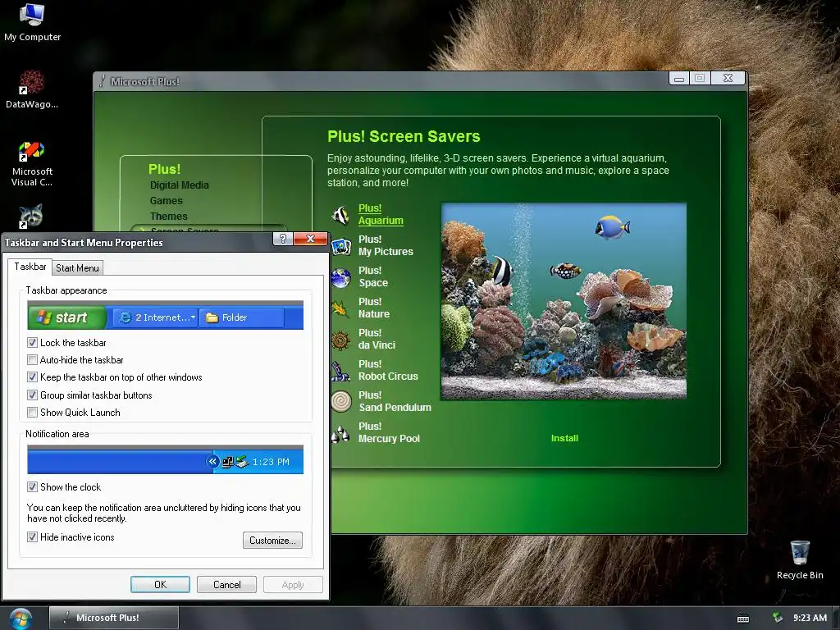This screenshot has height=630, width=840.
Task: Click the Plus! heading in the left menu
Action: pos(164,169)
